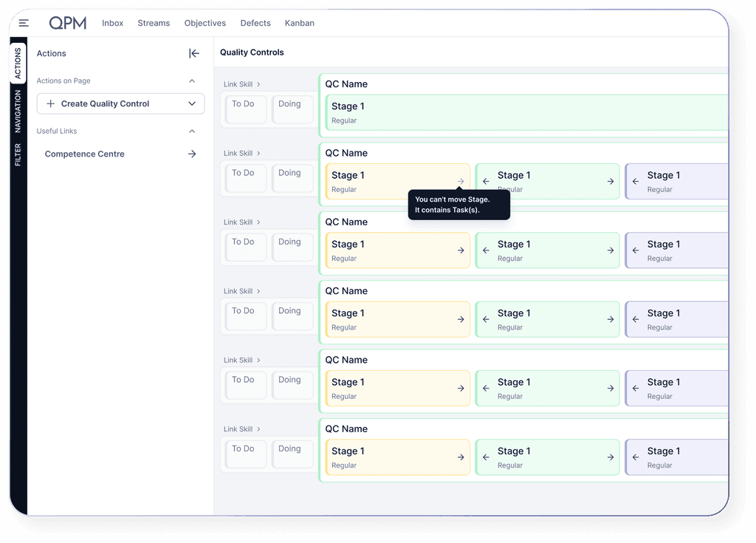Screen dimensions: 756x543
Task: Click the QPM logo
Action: point(68,23)
